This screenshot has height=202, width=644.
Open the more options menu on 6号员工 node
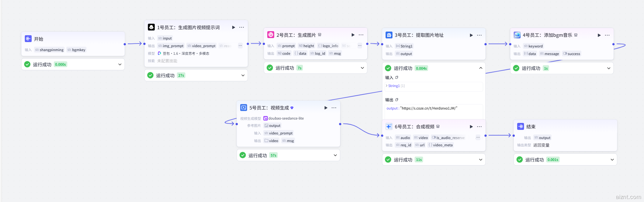pos(480,127)
